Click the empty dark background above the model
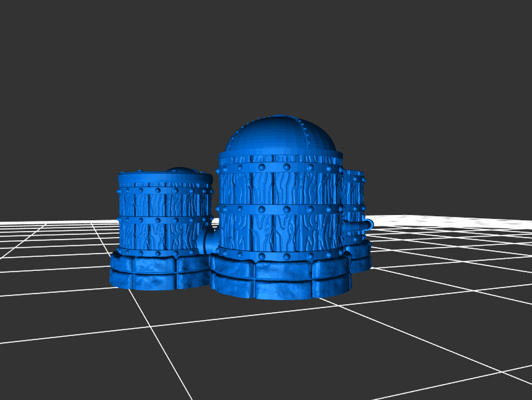The height and width of the screenshot is (400, 532). coord(266,53)
